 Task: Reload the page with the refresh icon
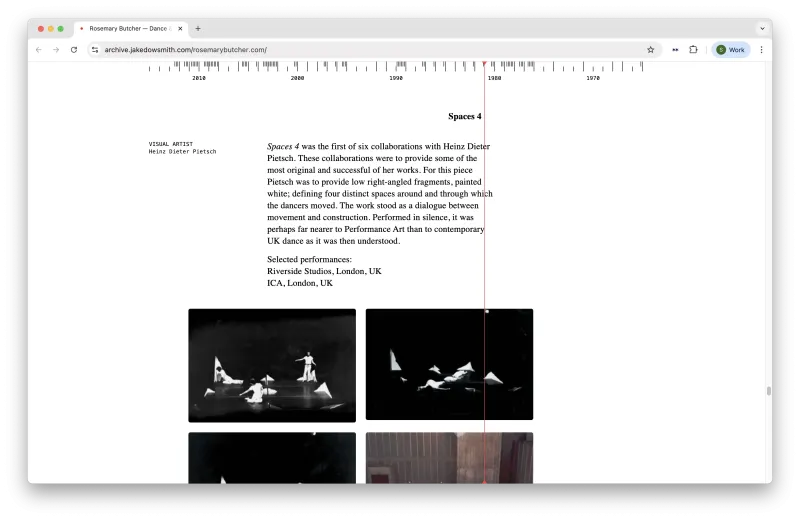[74, 49]
